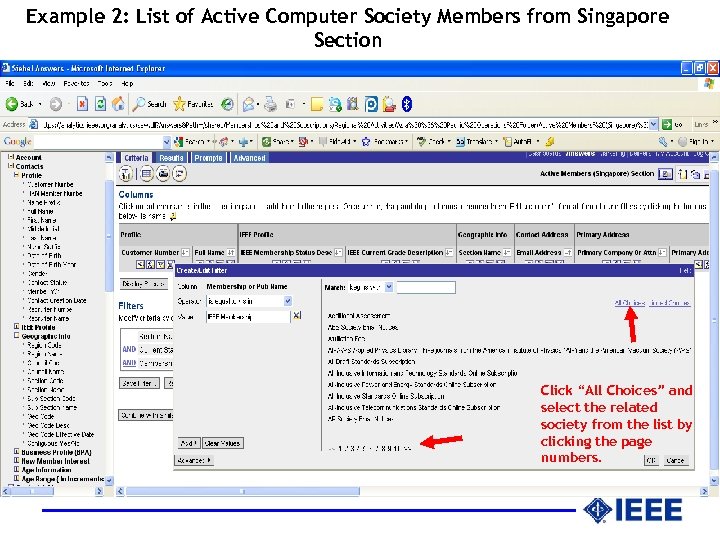Select All Draft Standards Subscription list entry

[371, 361]
